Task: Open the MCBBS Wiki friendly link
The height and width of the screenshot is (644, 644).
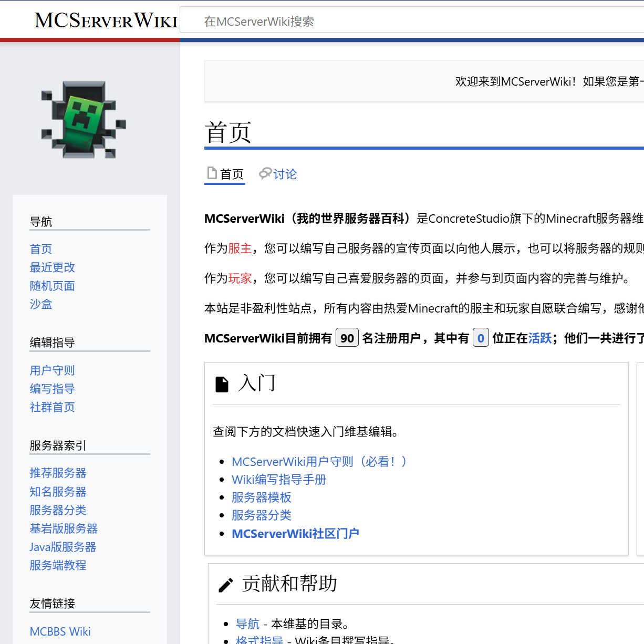Action: point(60,631)
